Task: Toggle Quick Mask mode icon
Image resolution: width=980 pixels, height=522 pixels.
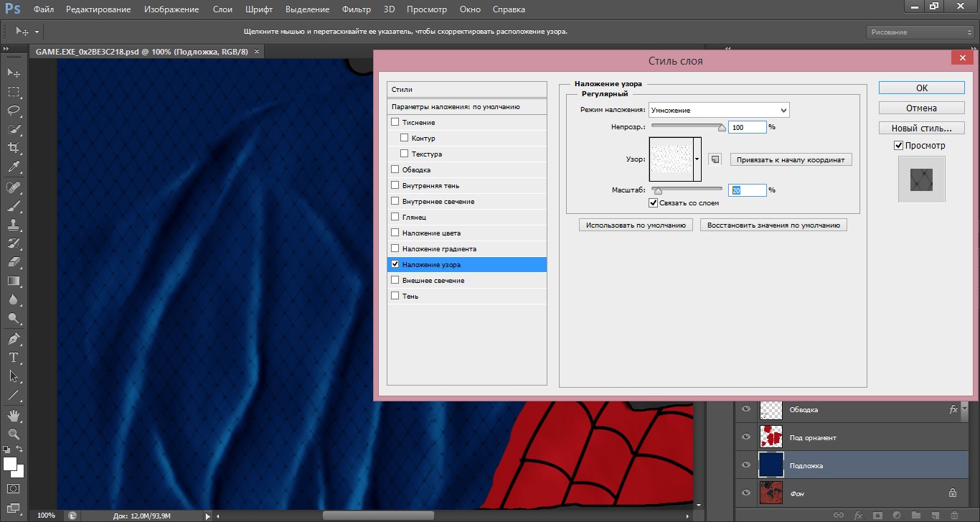Action: pyautogui.click(x=14, y=489)
